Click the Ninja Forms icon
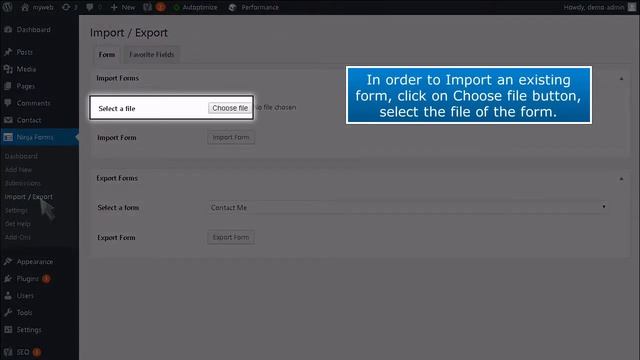640x360 pixels. pos(8,137)
